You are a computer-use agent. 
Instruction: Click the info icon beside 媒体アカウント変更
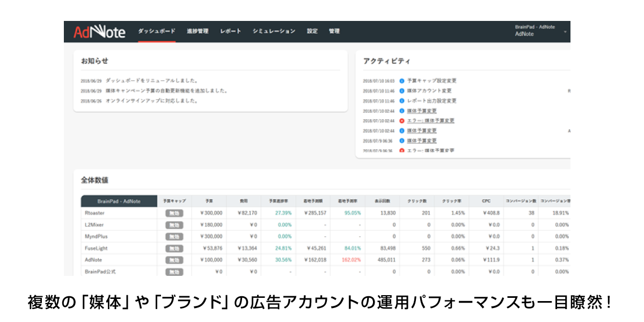pyautogui.click(x=401, y=91)
